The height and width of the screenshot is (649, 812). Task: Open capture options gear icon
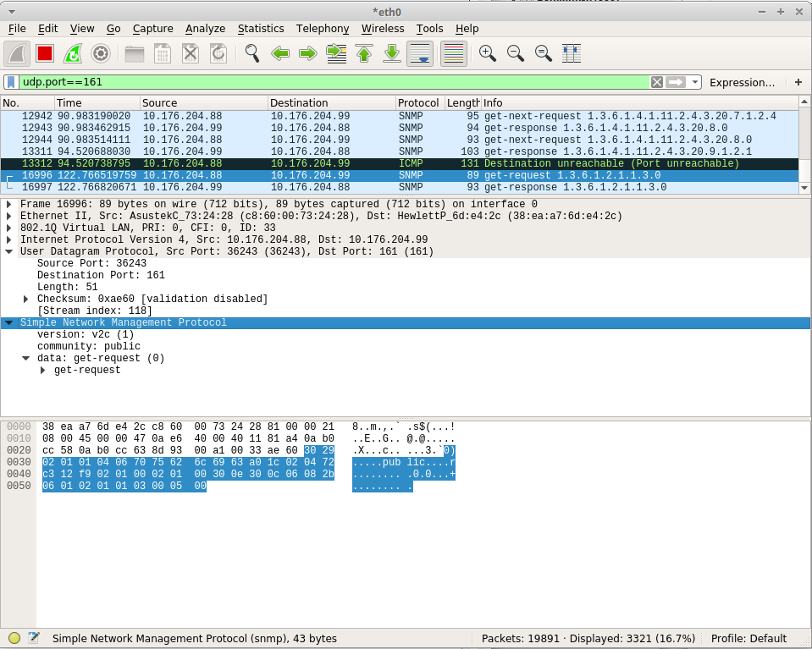(101, 53)
